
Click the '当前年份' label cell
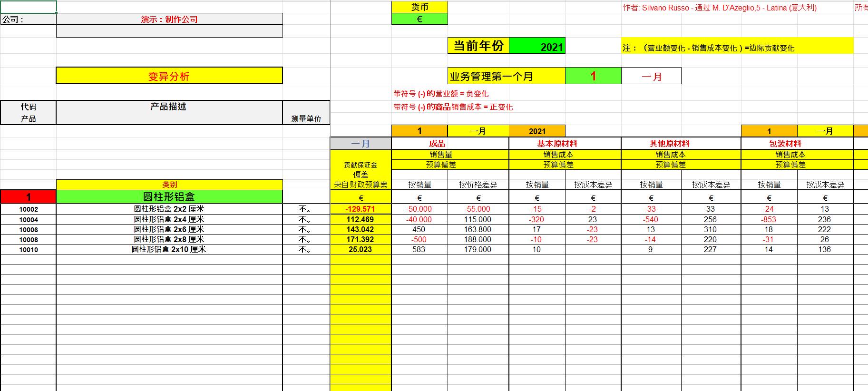tap(478, 46)
